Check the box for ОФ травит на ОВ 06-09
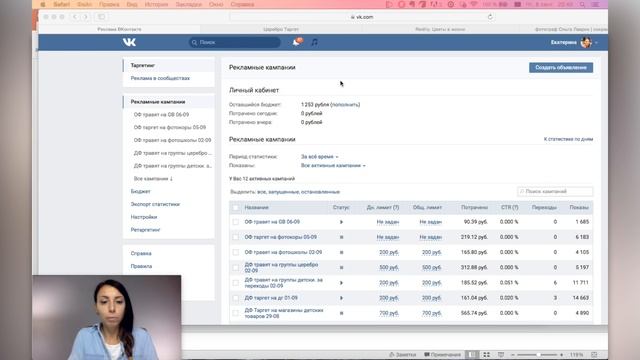 [236, 222]
